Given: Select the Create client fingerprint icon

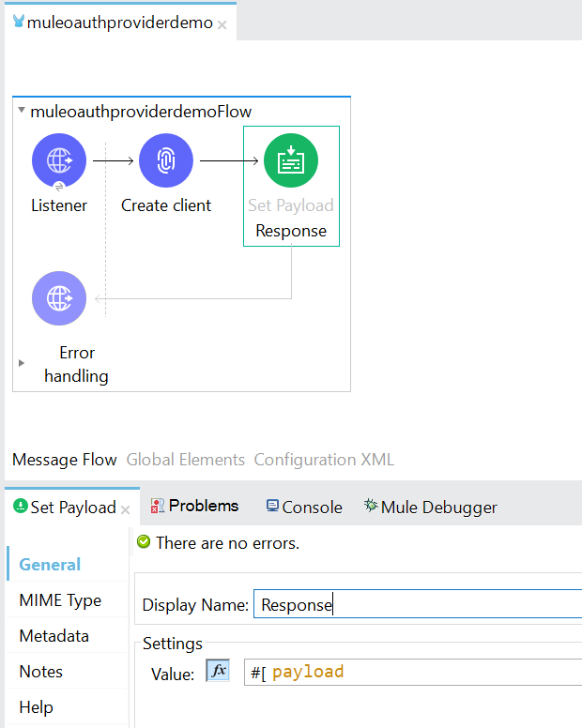Looking at the screenshot, I should pyautogui.click(x=166, y=160).
